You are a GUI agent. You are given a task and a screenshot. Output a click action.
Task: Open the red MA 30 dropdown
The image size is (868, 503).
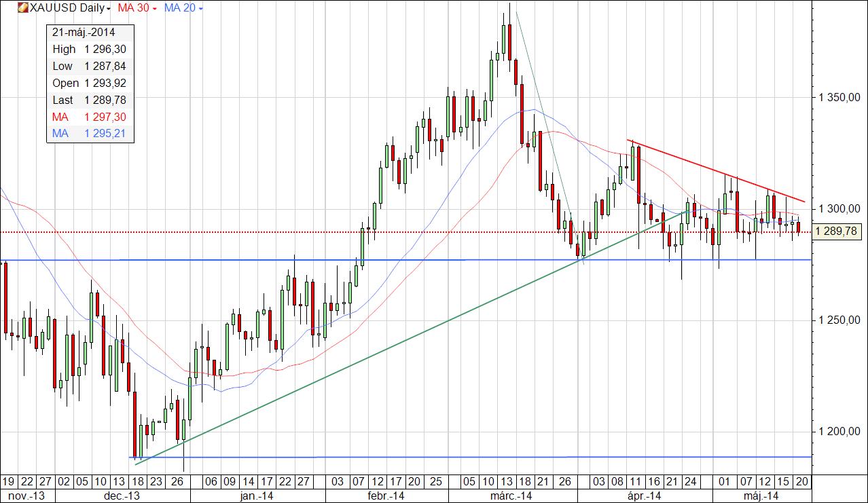[137, 8]
